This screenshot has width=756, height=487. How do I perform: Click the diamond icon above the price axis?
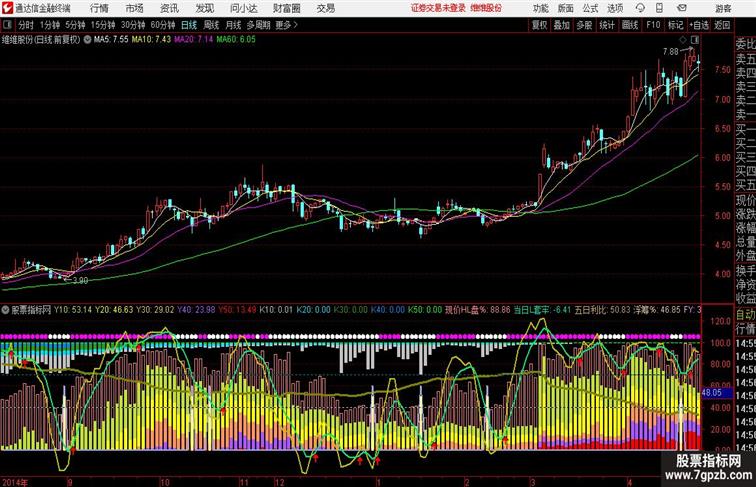[x=683, y=40]
